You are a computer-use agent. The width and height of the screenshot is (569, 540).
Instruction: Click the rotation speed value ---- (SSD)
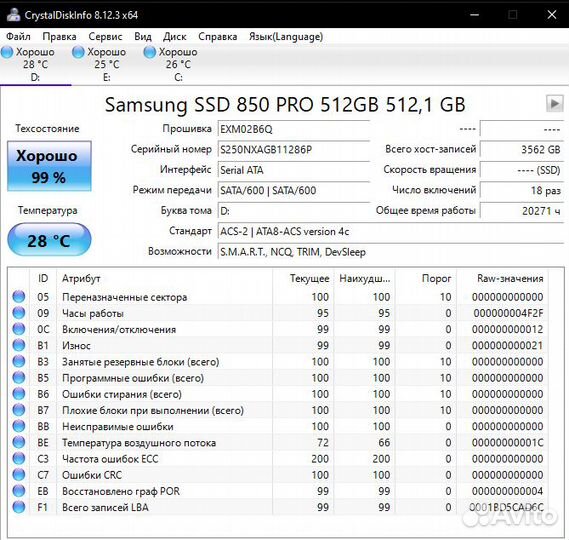(521, 169)
